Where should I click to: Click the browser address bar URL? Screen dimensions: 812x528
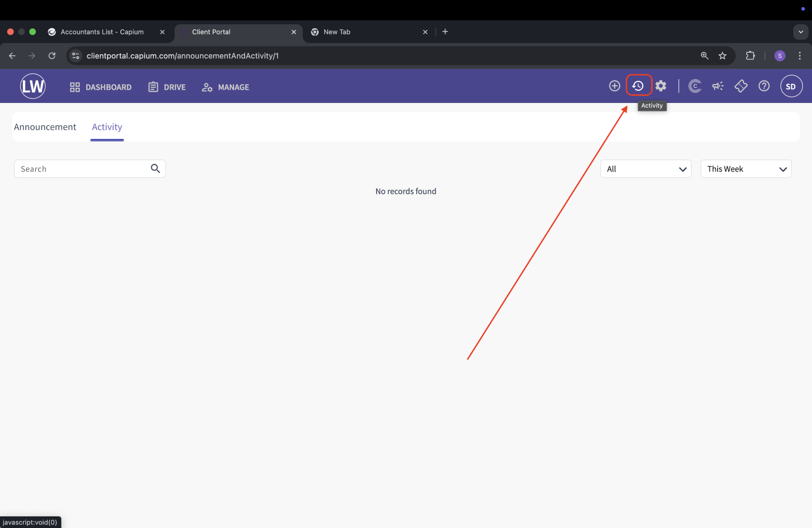[183, 56]
